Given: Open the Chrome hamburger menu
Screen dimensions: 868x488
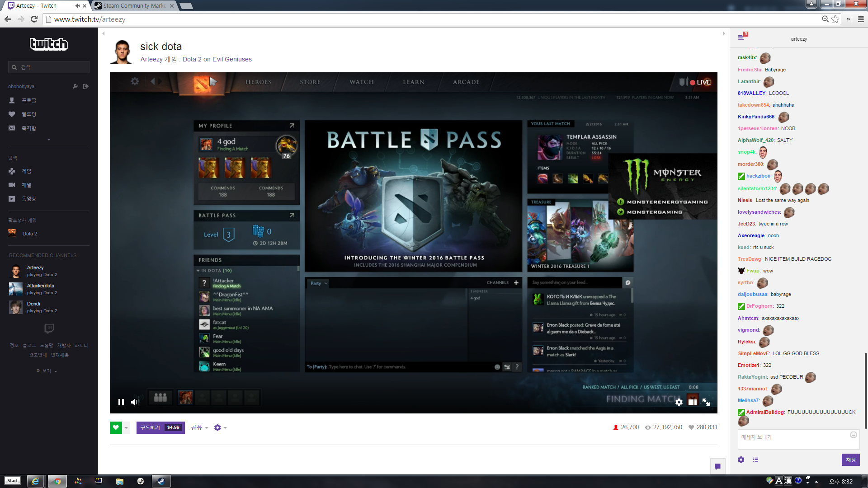Looking at the screenshot, I should tap(861, 19).
